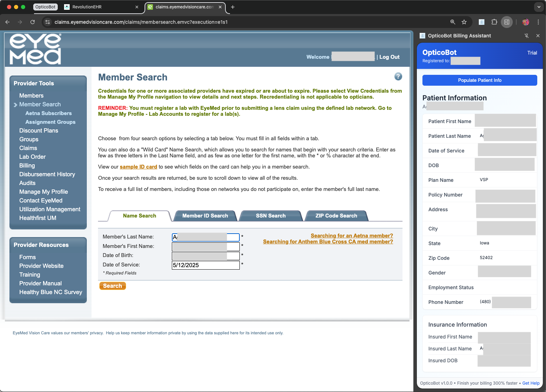
Task: Click the Chrome profile avatar
Action: (x=525, y=22)
